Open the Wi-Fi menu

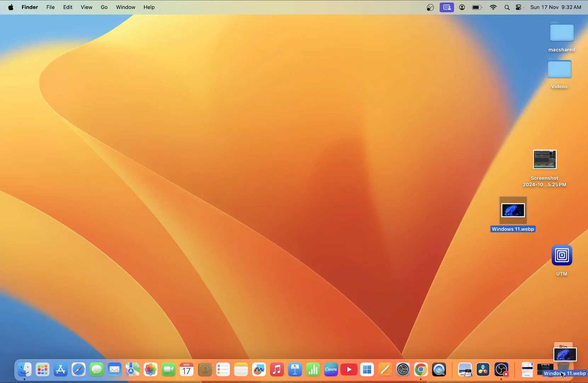[493, 7]
